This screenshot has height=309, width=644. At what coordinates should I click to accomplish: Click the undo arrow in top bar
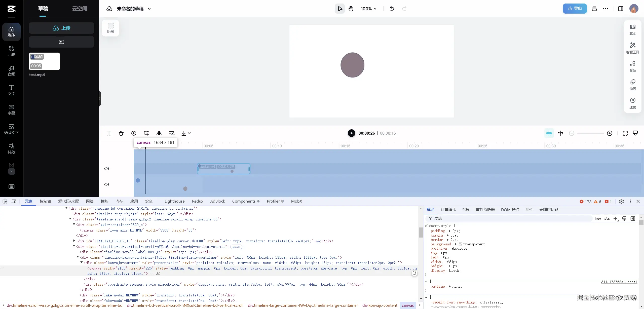(x=392, y=9)
